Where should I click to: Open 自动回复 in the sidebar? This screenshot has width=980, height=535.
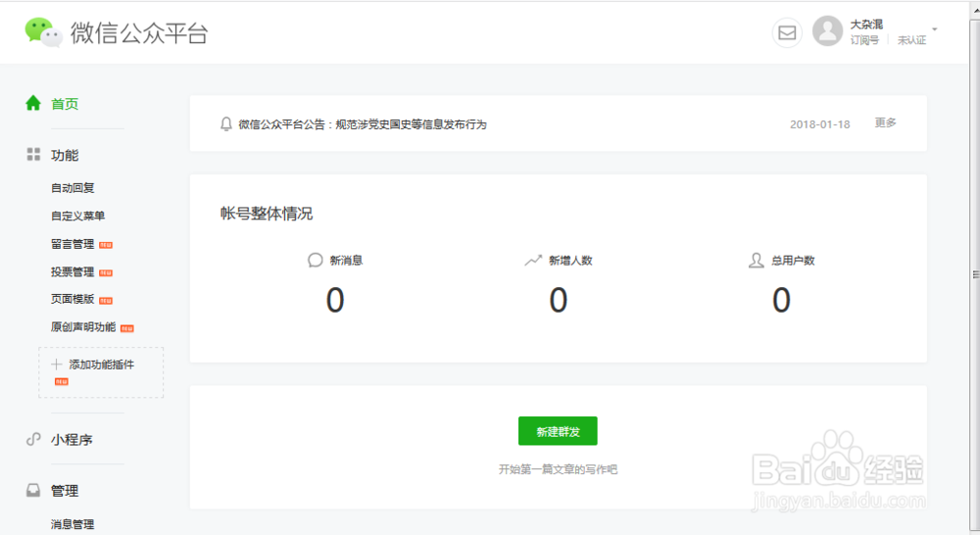(73, 187)
